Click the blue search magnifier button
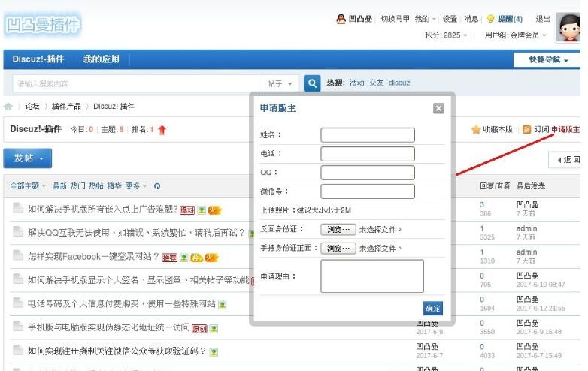 [x=312, y=83]
